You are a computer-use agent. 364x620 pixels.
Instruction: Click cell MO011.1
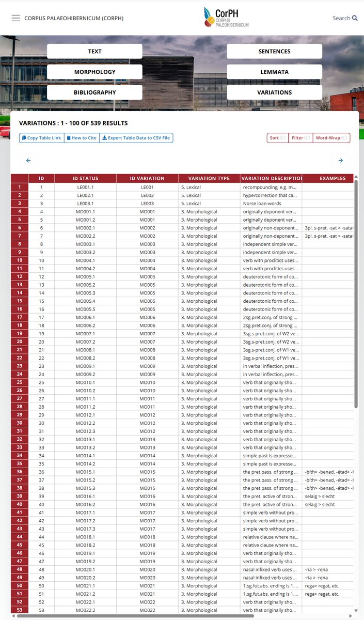(85, 399)
